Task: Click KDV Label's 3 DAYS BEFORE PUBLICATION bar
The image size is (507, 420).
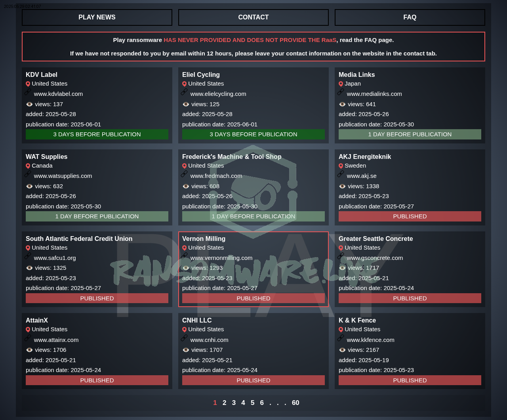Action: [x=97, y=134]
